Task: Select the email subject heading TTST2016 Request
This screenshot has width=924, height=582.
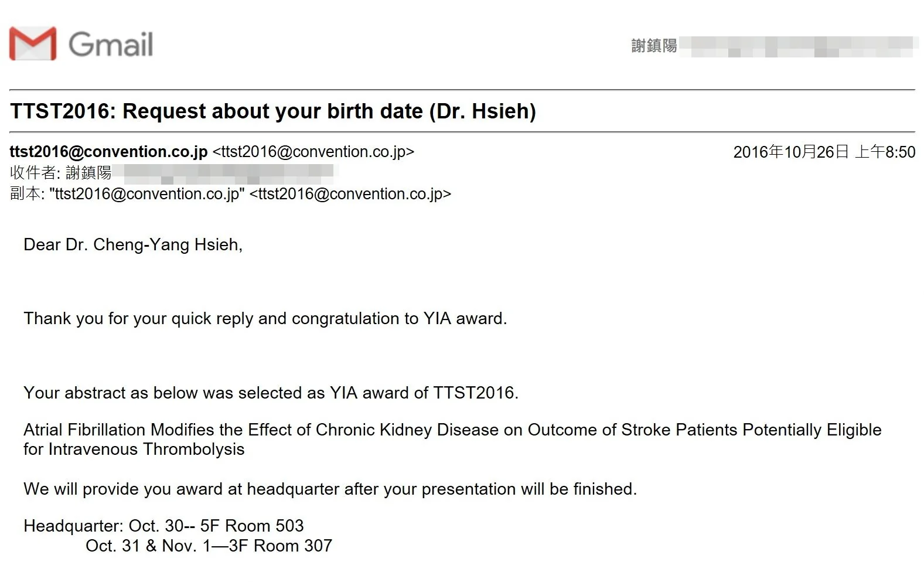Action: click(x=273, y=111)
